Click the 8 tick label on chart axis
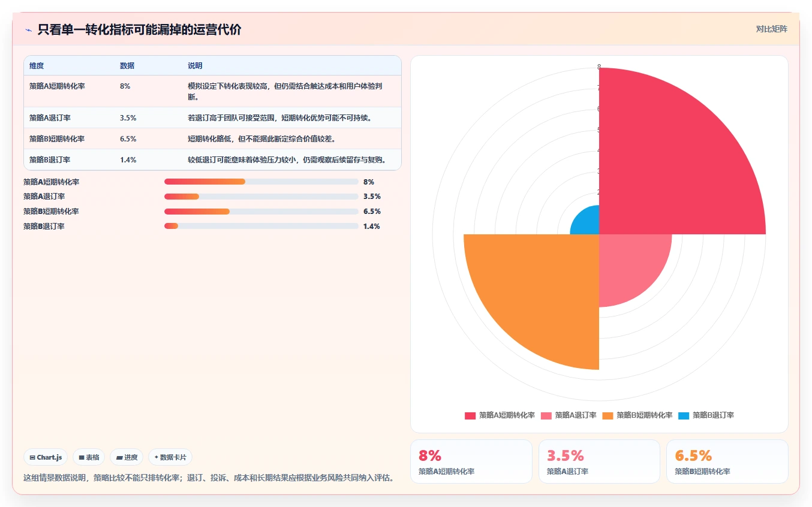 tap(599, 68)
